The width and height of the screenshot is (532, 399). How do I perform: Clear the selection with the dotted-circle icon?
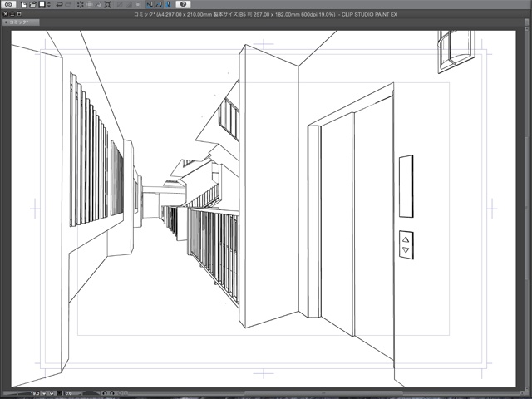80,5
